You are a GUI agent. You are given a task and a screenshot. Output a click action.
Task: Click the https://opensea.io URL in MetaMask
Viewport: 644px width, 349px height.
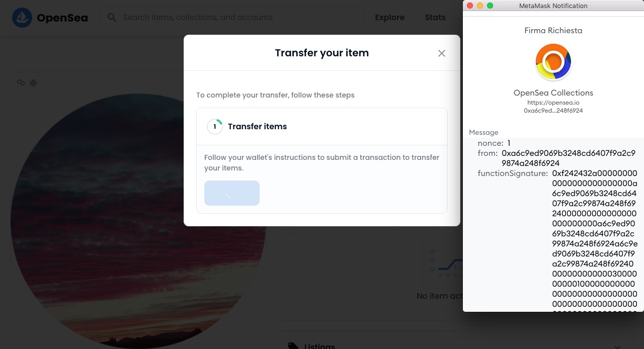[x=553, y=103]
